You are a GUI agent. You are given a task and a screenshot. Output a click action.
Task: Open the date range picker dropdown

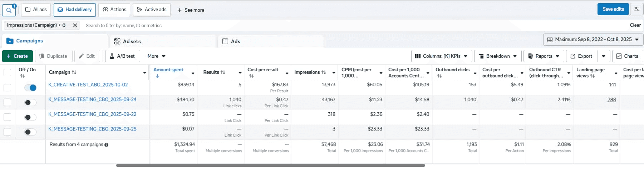[x=593, y=40]
